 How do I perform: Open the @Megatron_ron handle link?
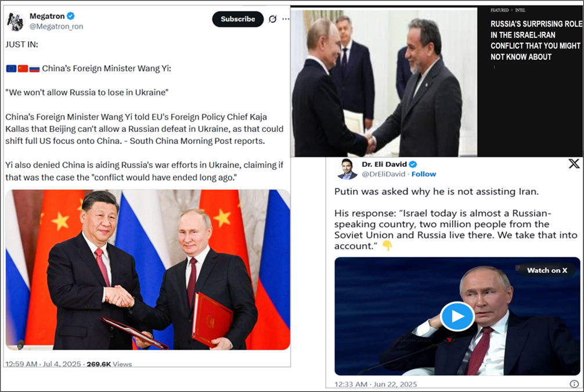pos(56,27)
